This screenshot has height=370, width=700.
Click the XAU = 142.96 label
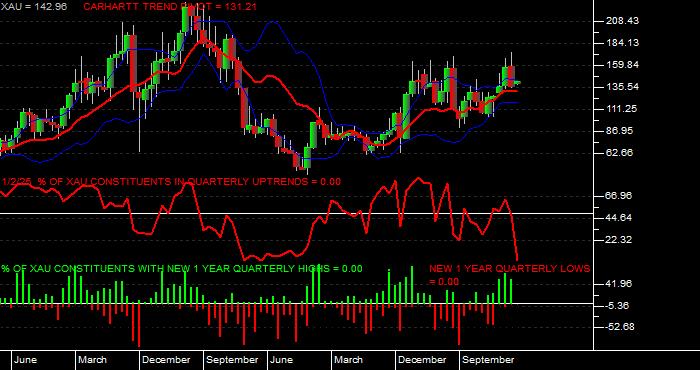tap(34, 7)
